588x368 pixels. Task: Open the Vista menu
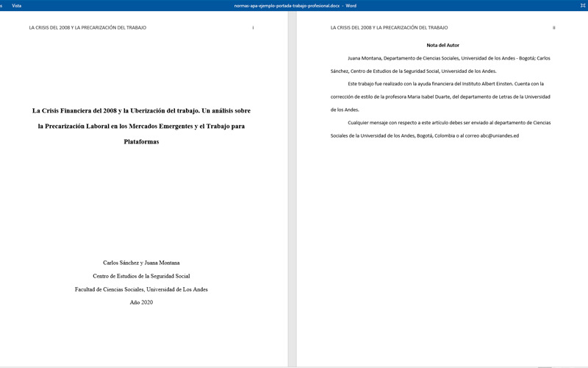coord(16,6)
